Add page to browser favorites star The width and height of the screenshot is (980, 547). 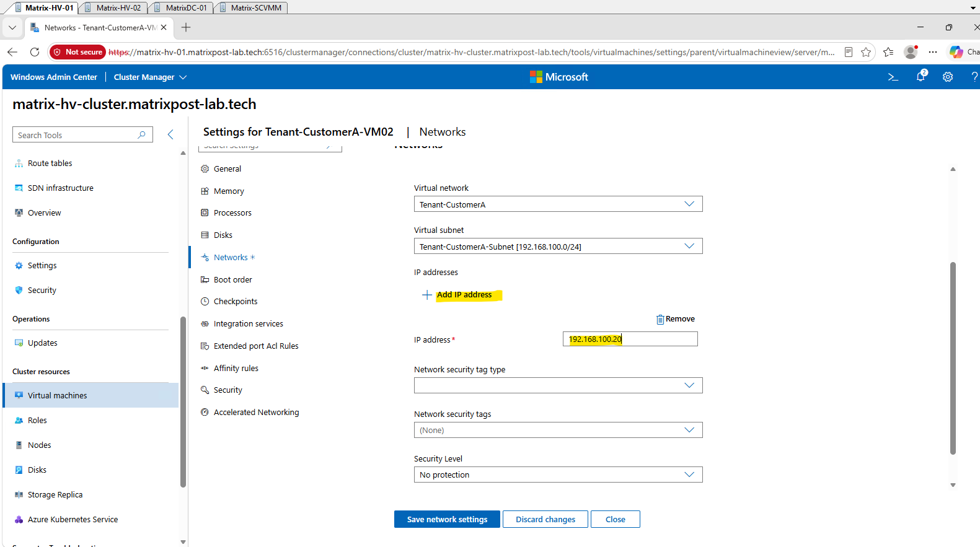[x=866, y=52]
